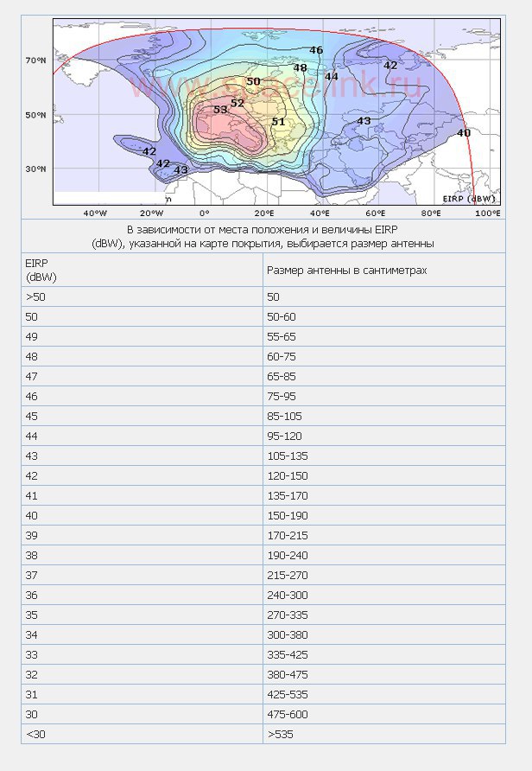Click the '>535' antenna size cell
The height and width of the screenshot is (771, 532).
pos(384,734)
